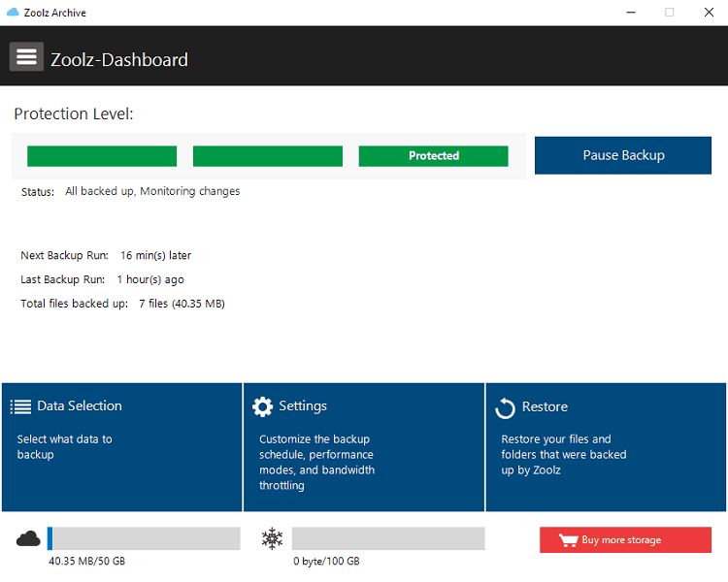Click the 0 byte/100 GB label
This screenshot has height=582, width=728.
click(x=326, y=562)
